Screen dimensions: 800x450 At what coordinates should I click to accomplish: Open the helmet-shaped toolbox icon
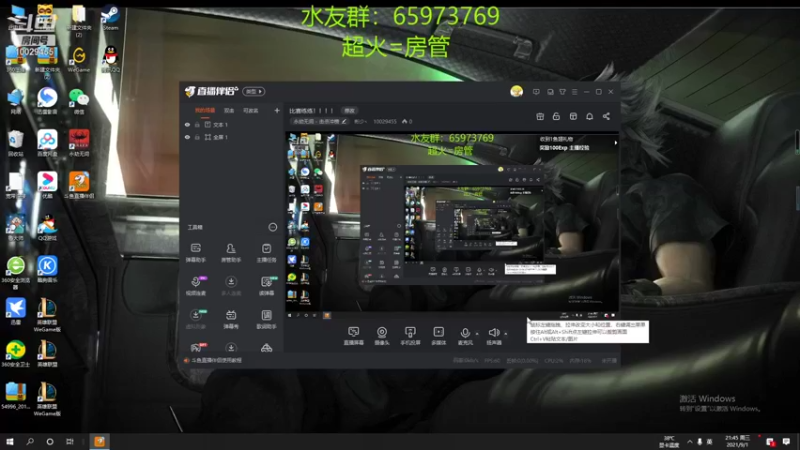click(266, 348)
